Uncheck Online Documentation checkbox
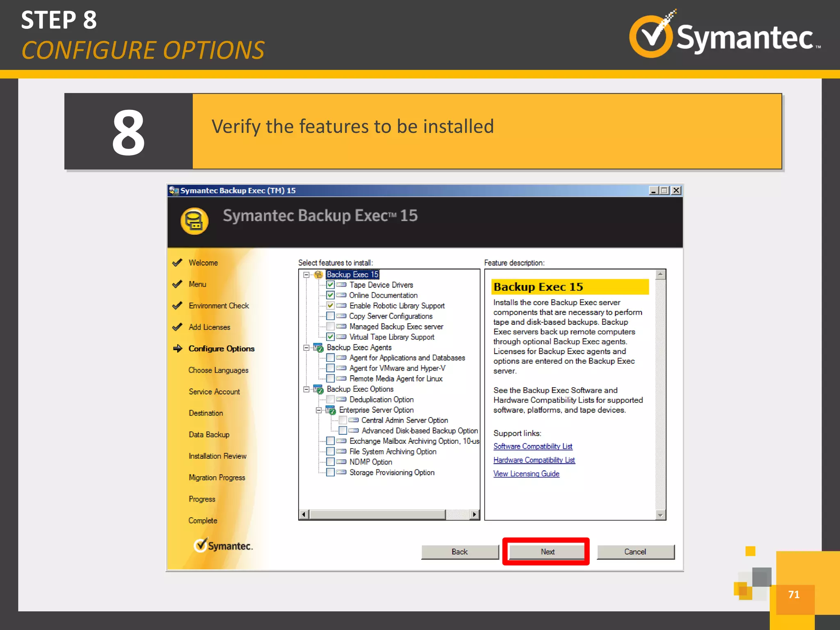 pos(330,295)
